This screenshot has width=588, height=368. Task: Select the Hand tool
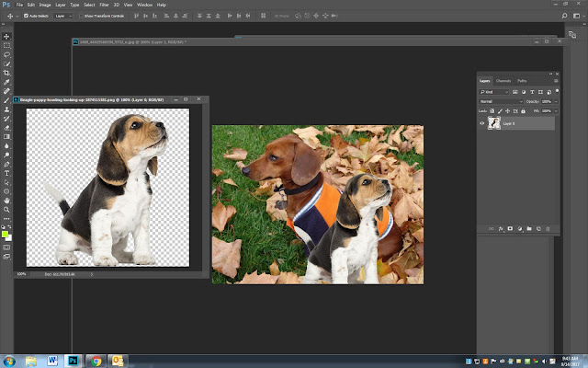coord(6,200)
